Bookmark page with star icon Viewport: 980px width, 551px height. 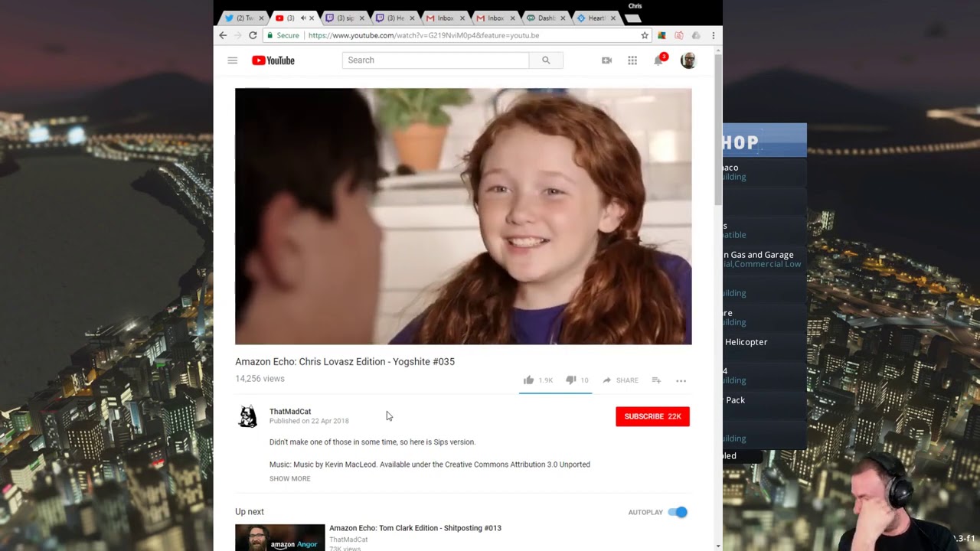[645, 35]
